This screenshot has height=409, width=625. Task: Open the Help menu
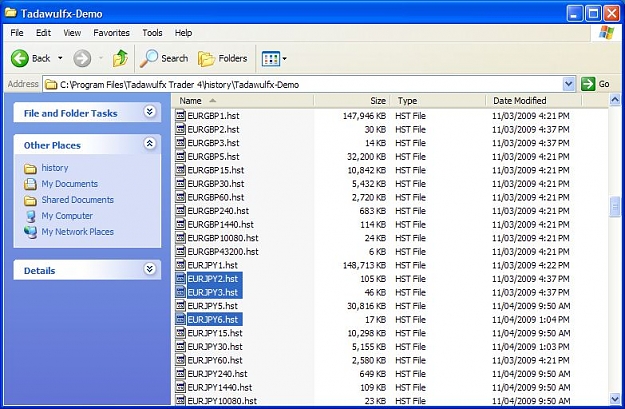coord(183,33)
